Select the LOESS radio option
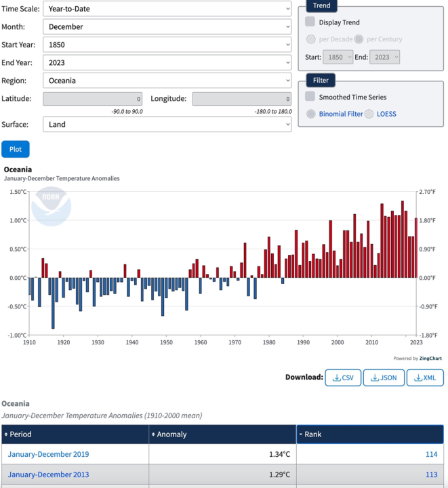448x488 pixels. click(x=369, y=114)
